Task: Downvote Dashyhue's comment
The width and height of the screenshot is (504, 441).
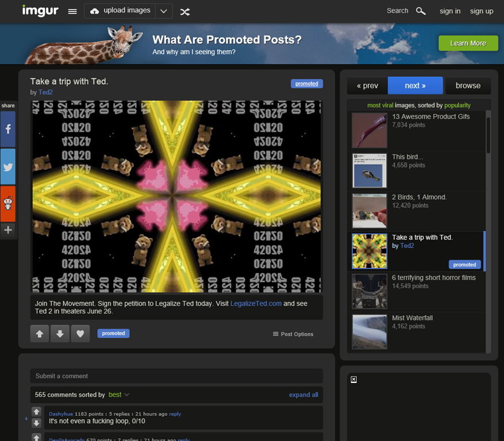Action: click(36, 423)
